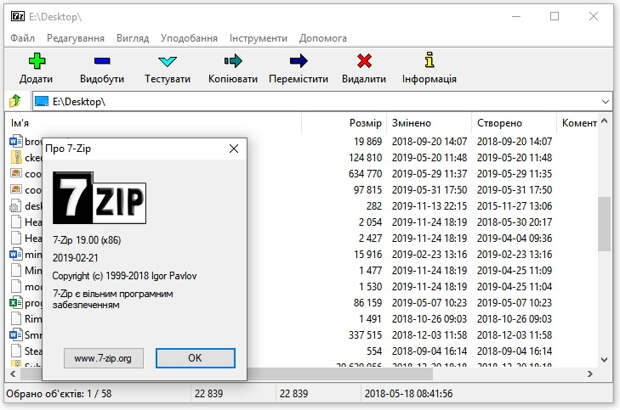Close the Про 7-Zip dialog

coord(234,149)
